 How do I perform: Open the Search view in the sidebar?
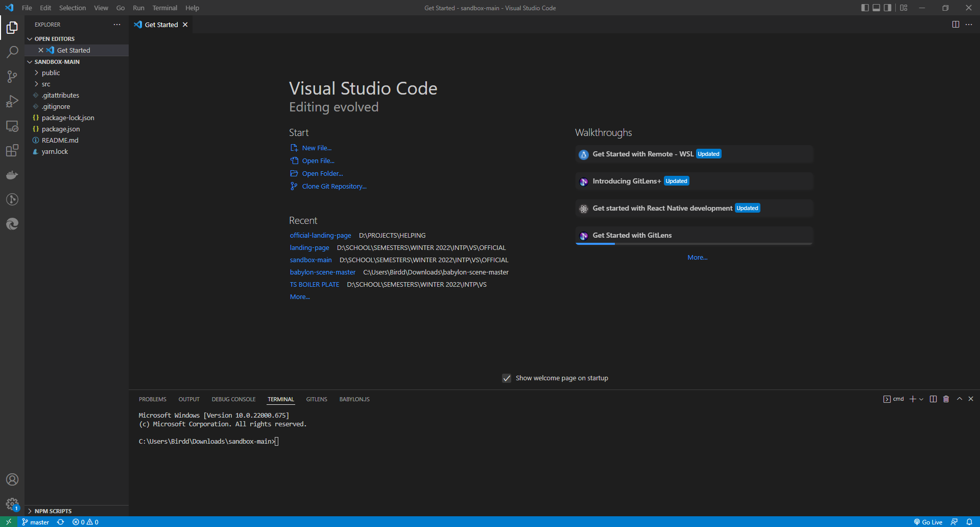12,52
